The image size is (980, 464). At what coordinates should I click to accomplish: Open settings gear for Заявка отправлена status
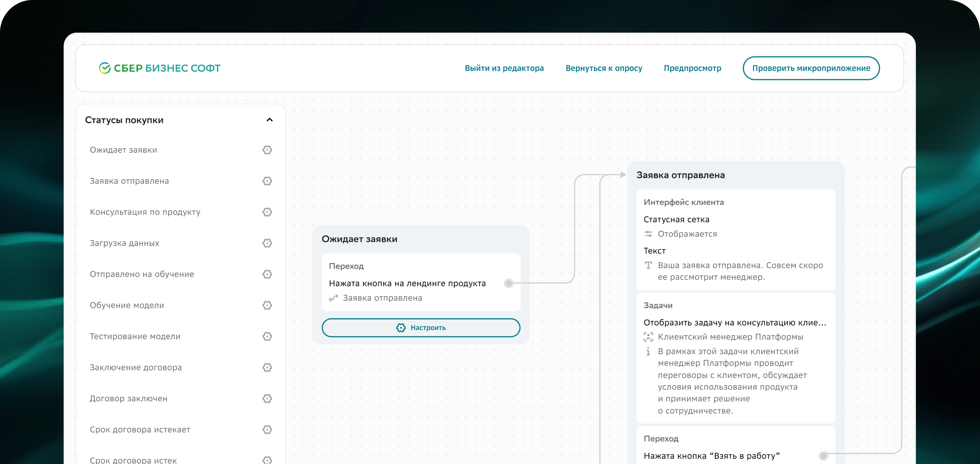point(267,181)
